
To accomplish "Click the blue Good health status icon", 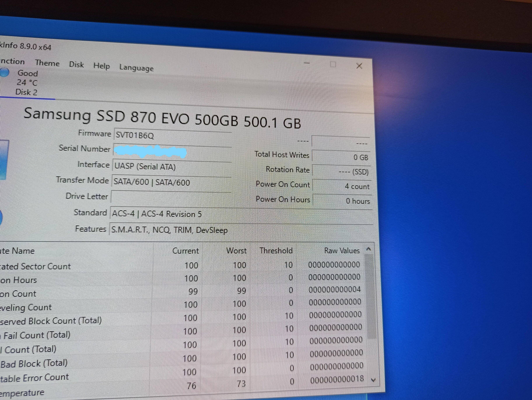I will tap(4, 72).
